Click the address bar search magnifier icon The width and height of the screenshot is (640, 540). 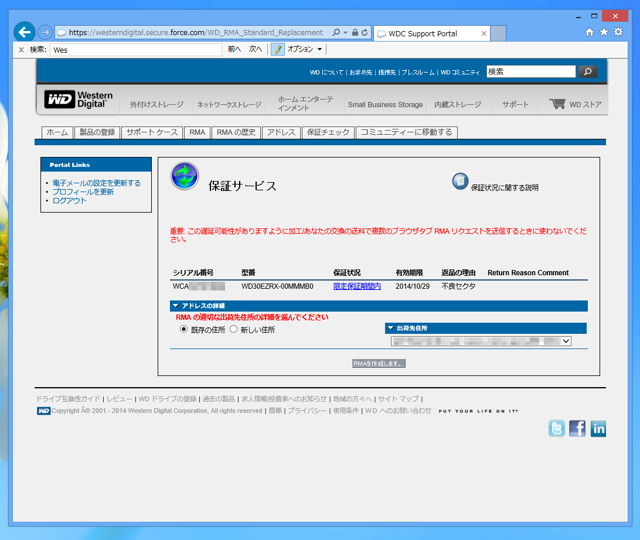[336, 32]
